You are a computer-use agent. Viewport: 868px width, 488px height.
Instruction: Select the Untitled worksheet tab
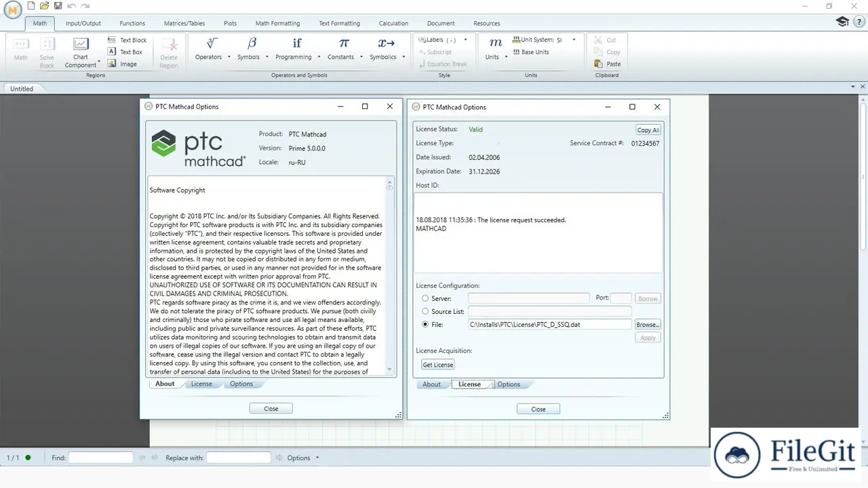[x=22, y=88]
